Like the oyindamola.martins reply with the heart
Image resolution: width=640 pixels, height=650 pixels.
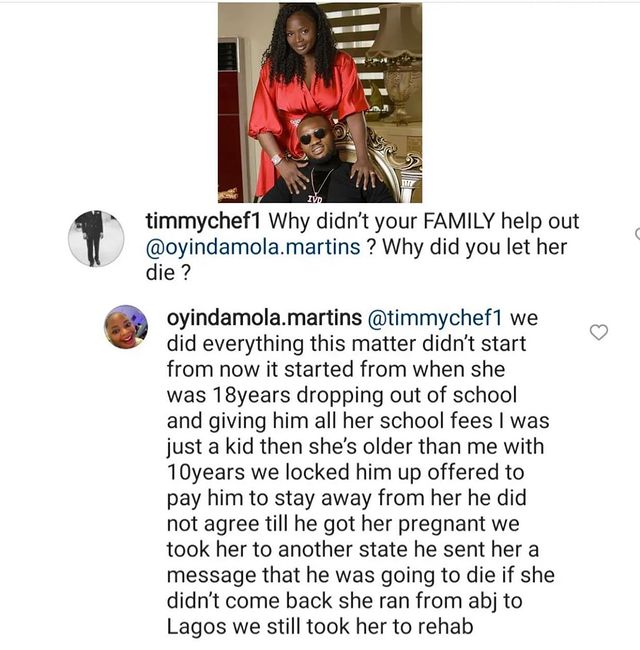coord(599,332)
